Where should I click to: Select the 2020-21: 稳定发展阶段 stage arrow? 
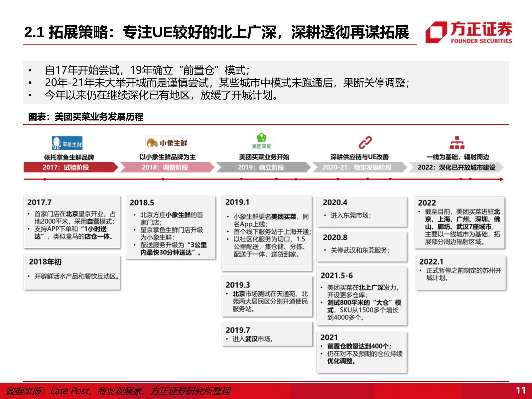click(359, 167)
